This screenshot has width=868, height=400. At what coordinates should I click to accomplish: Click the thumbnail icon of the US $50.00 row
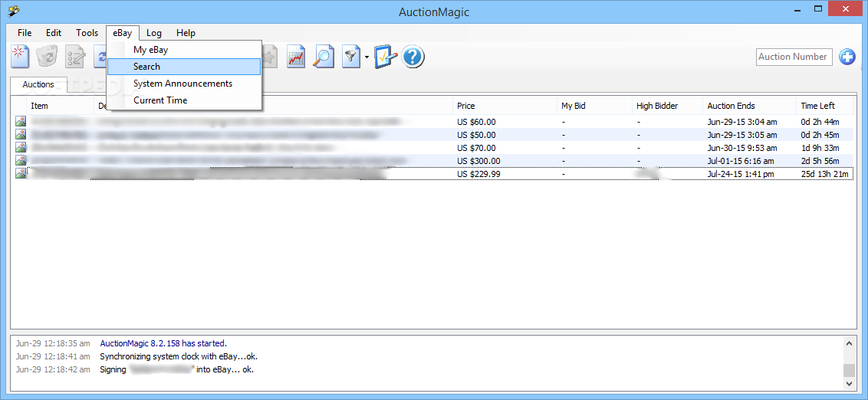tap(21, 134)
